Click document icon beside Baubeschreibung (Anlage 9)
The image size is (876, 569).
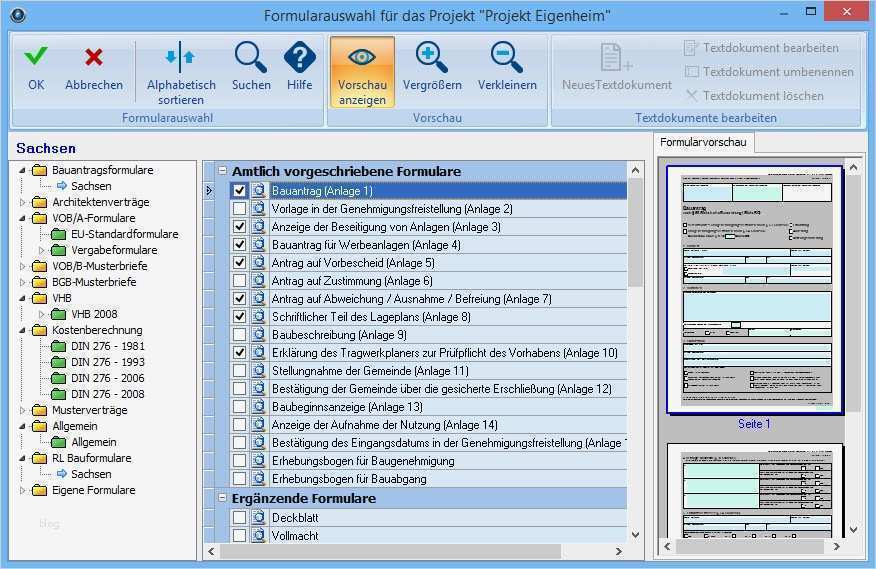click(259, 335)
